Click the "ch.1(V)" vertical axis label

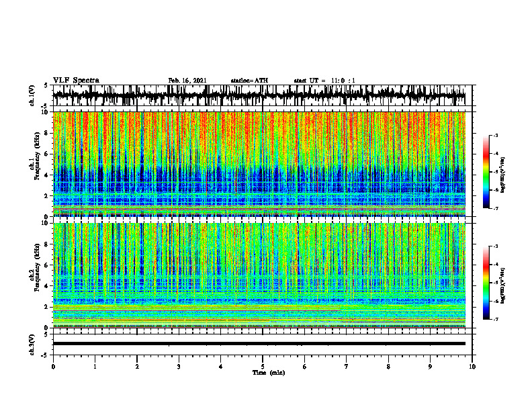[x=32, y=95]
